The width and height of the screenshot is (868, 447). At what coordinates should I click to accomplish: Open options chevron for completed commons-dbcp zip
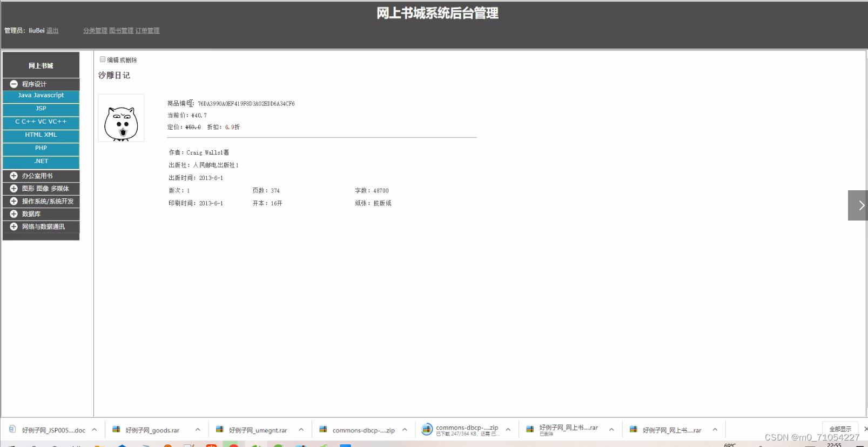click(x=405, y=430)
